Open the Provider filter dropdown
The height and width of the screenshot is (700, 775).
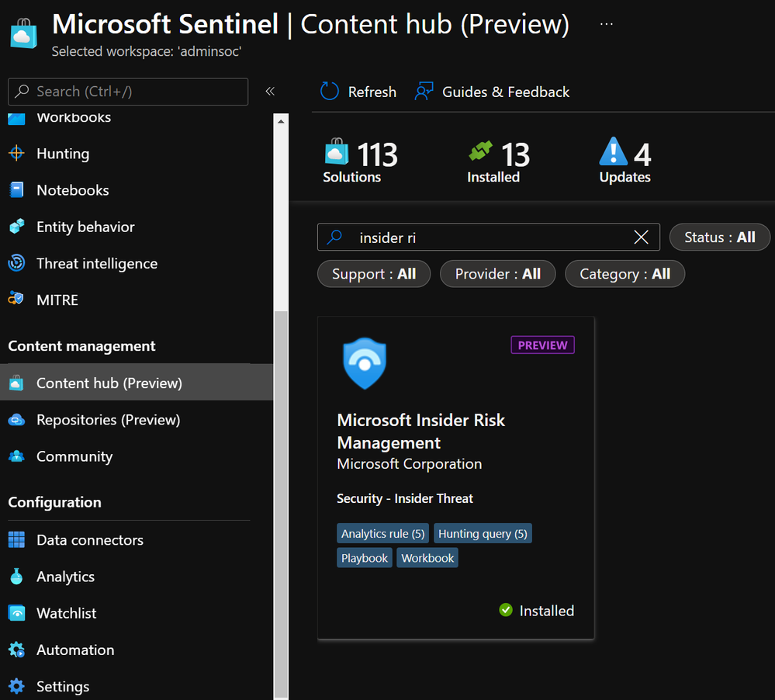click(498, 274)
